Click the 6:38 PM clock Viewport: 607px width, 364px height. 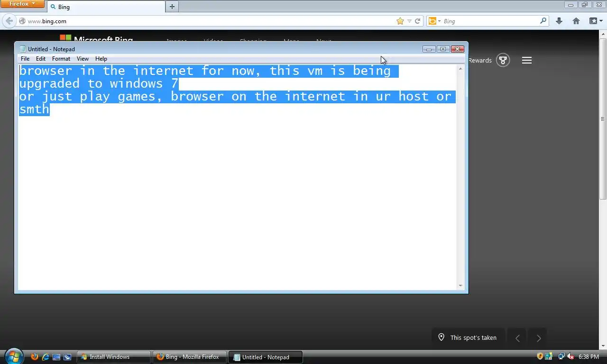tap(589, 357)
